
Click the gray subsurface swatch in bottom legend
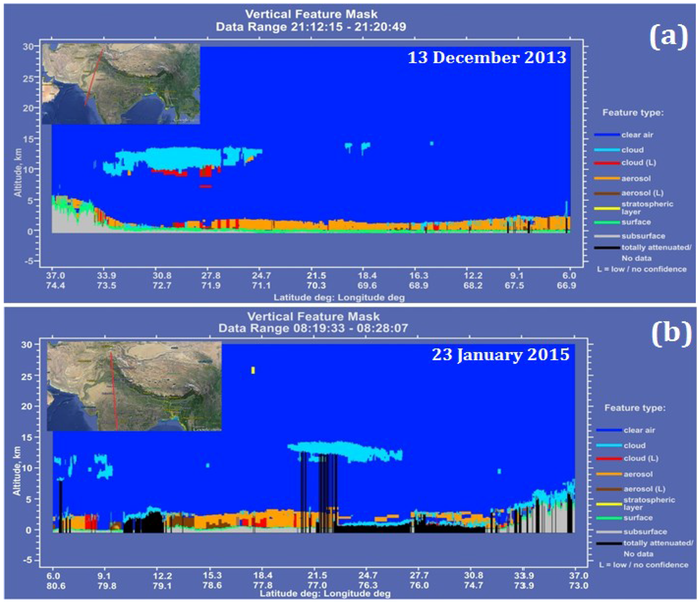(x=609, y=532)
